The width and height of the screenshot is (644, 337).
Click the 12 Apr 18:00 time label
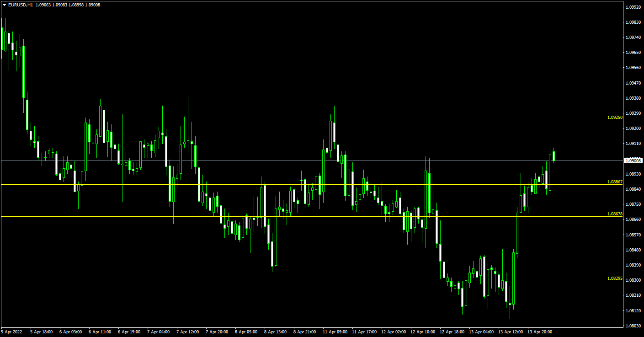452,332
